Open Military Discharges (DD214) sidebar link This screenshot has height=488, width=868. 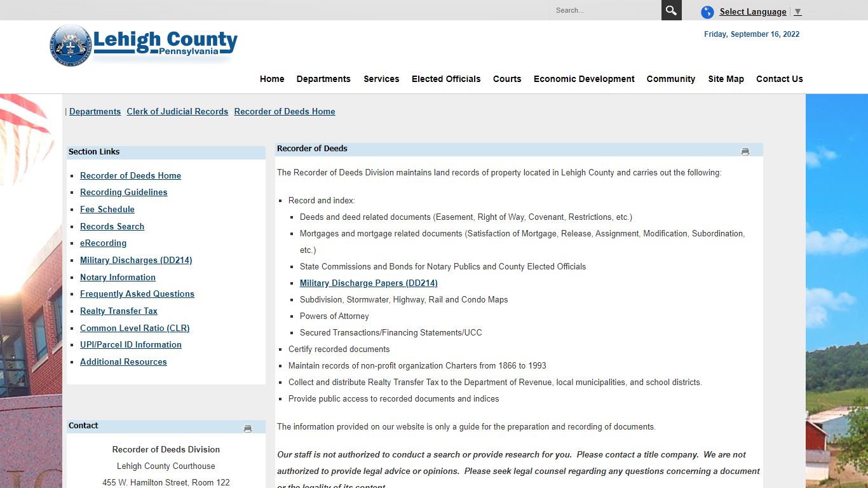[136, 260]
